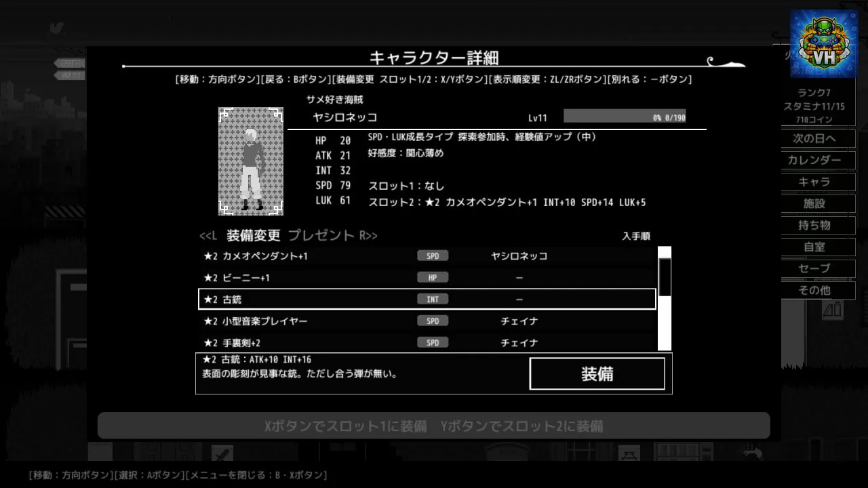
Task: Select the ★2 古銃 equipment row
Action: coord(427,299)
